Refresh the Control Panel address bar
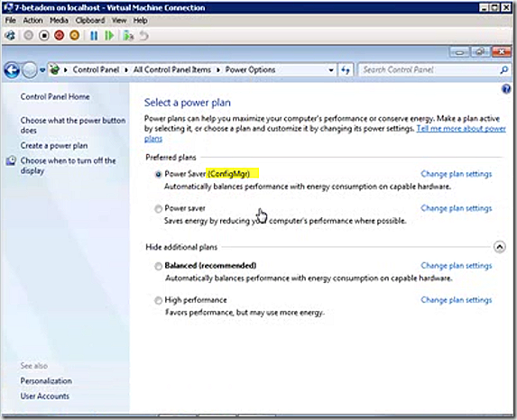Viewport: 517px width, 420px height. (x=346, y=69)
